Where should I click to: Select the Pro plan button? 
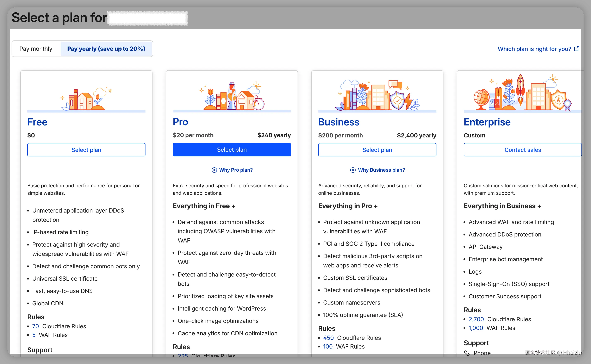232,150
